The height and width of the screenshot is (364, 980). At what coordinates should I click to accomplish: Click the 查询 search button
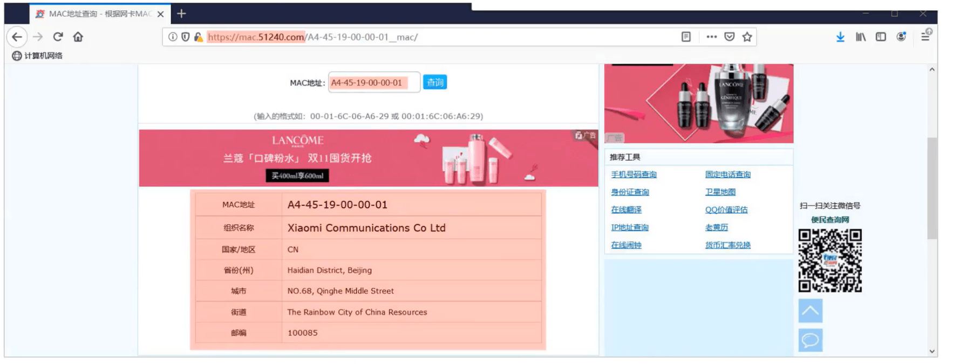(435, 83)
